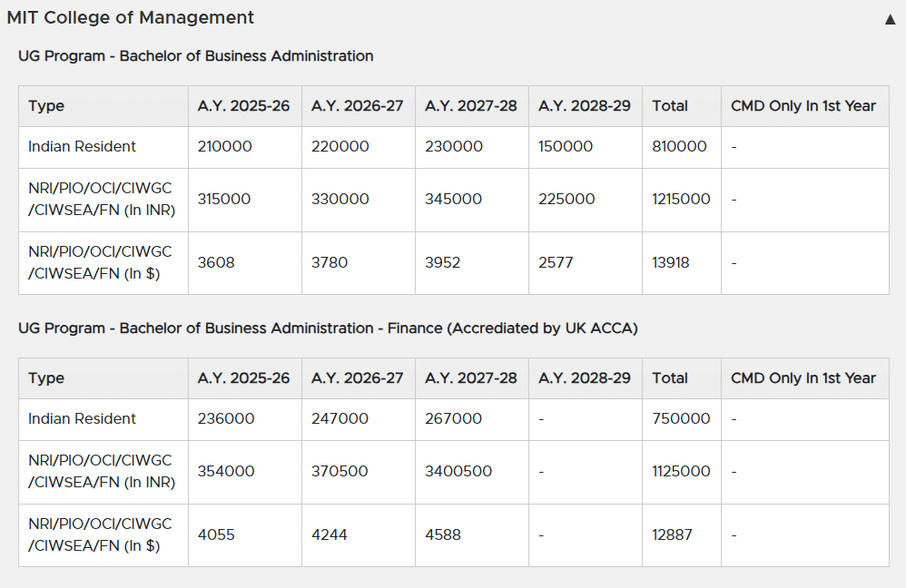Screen dimensions: 906x588
Task: Click the BBA Finance (UK ACCA) program heading
Action: point(328,328)
